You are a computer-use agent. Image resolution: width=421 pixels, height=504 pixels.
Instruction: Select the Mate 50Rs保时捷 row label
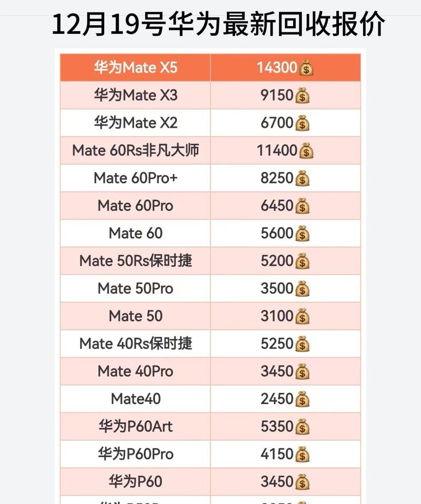click(135, 260)
